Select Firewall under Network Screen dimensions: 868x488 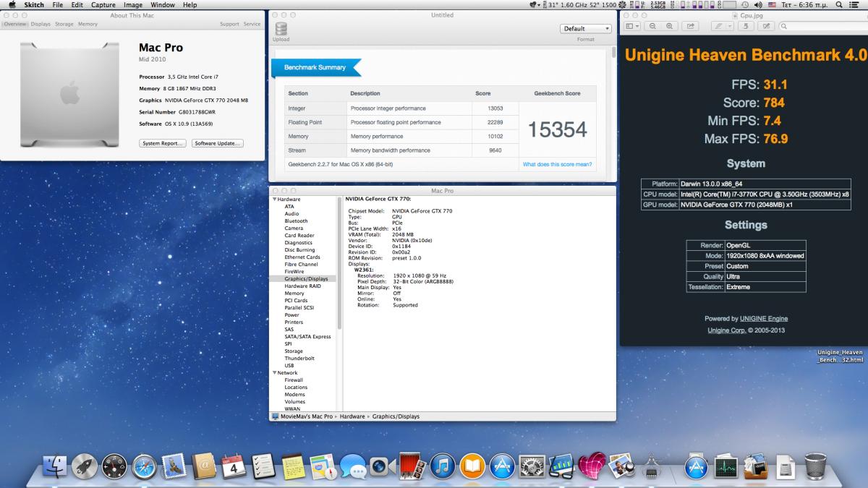click(294, 380)
